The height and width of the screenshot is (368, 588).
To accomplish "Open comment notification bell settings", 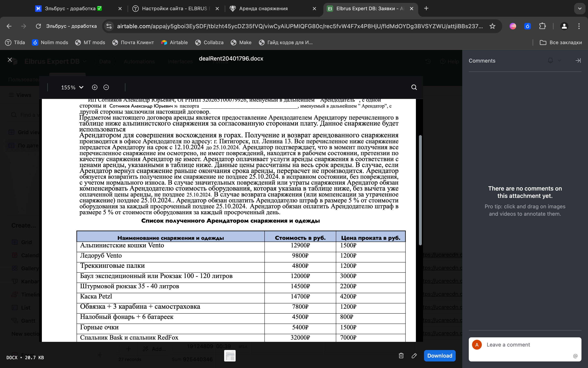I will [550, 61].
